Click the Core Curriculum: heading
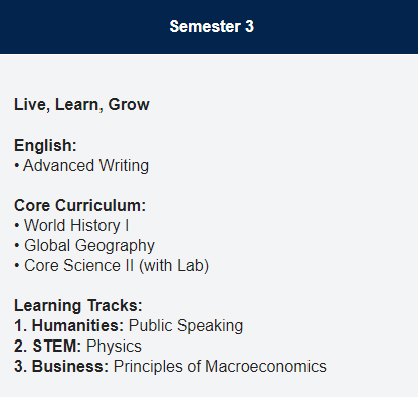The width and height of the screenshot is (418, 397). point(80,205)
